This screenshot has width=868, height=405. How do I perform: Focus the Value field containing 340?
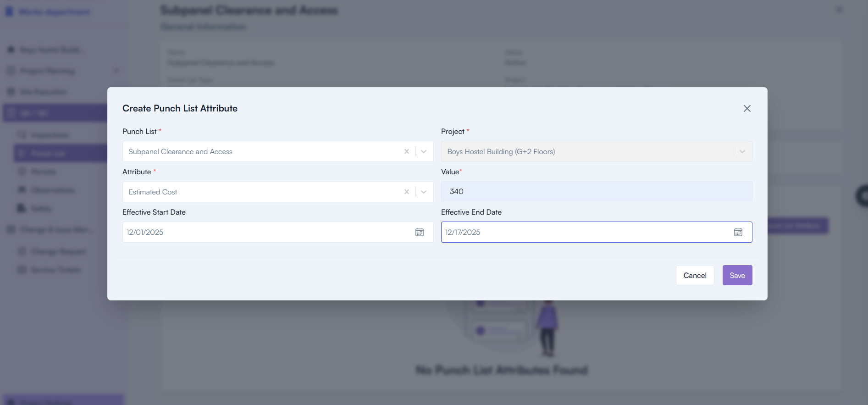tap(596, 191)
